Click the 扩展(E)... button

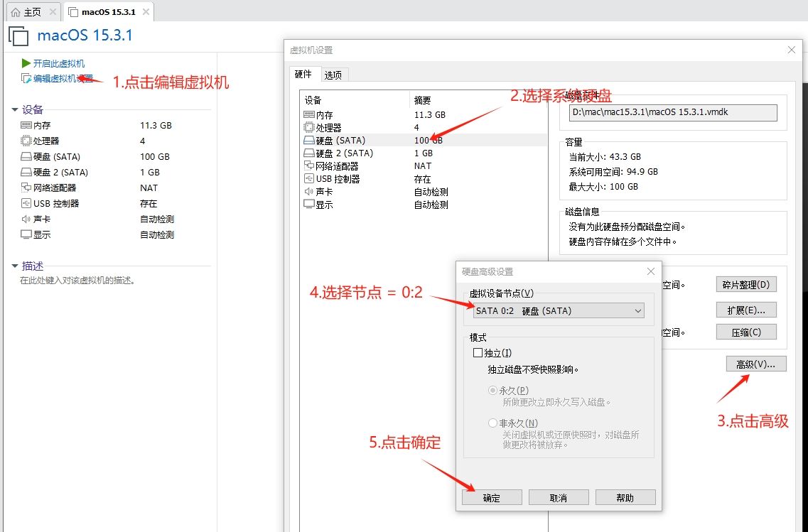pos(746,310)
